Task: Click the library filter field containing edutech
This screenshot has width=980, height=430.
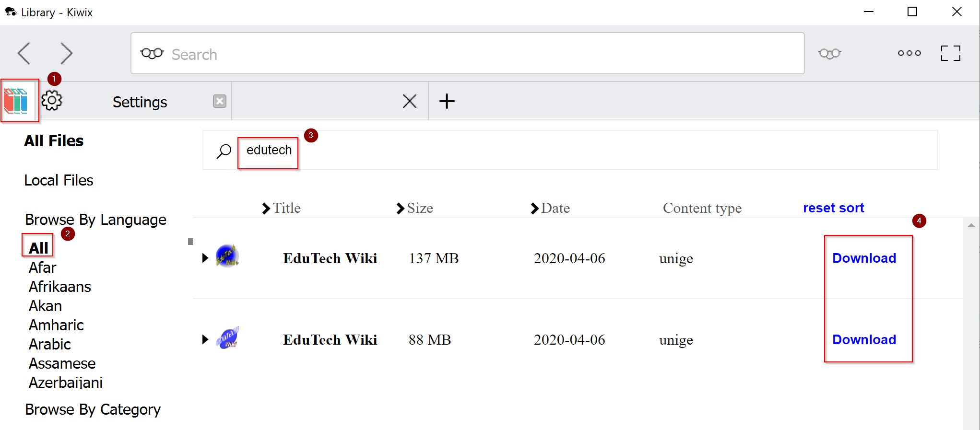Action: [570, 150]
